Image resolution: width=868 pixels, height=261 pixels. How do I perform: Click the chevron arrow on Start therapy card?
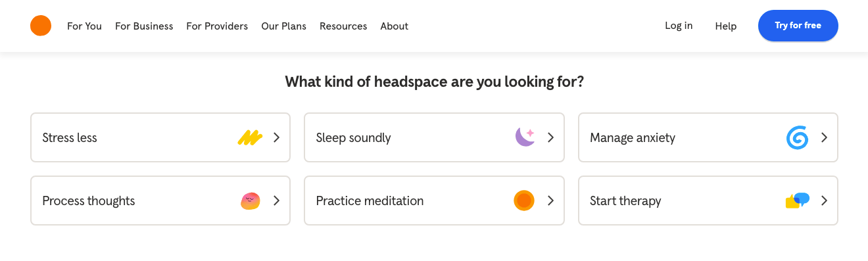(824, 201)
